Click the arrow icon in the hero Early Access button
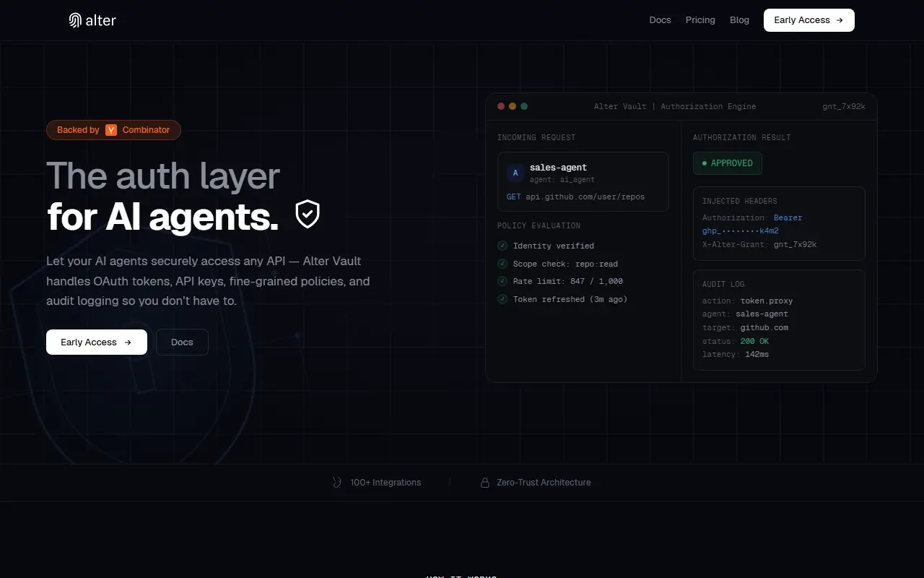This screenshot has height=578, width=924. coord(128,342)
